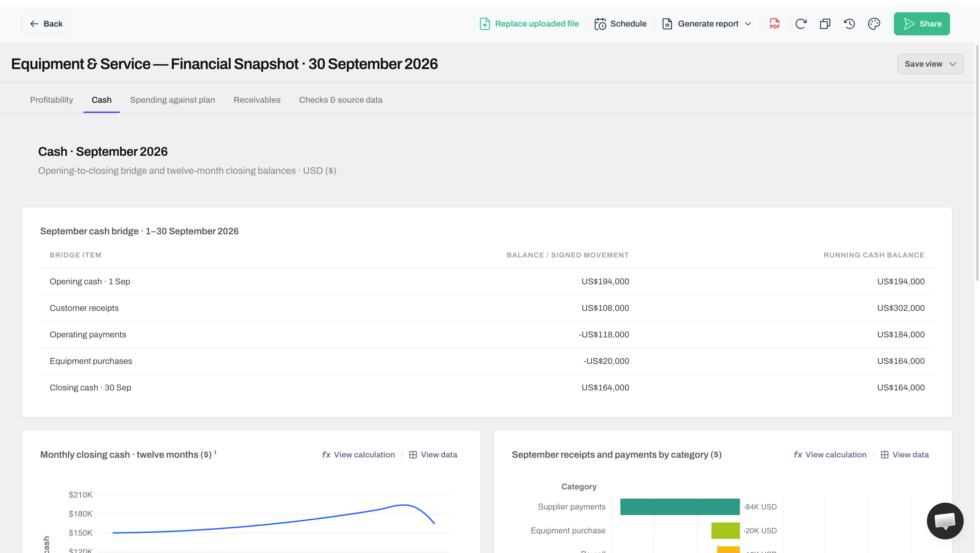Click the RUNNING CASH BALANCE column header
The image size is (980, 553).
(874, 255)
